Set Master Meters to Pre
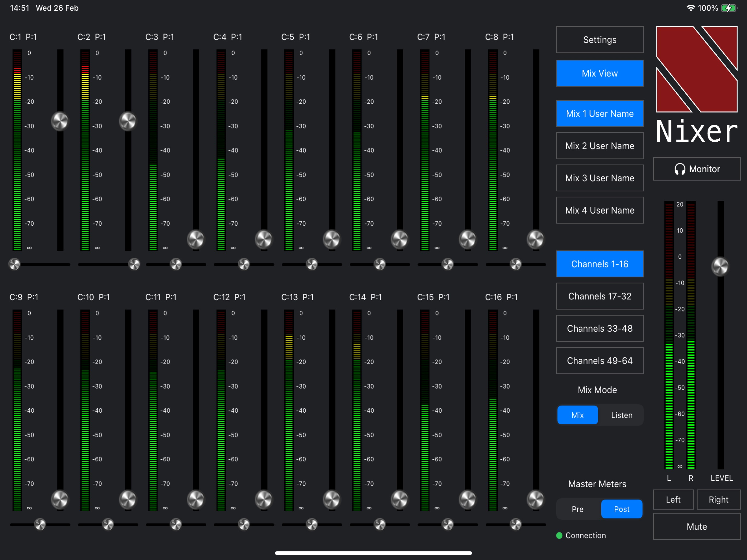Image resolution: width=747 pixels, height=560 pixels. 577,509
